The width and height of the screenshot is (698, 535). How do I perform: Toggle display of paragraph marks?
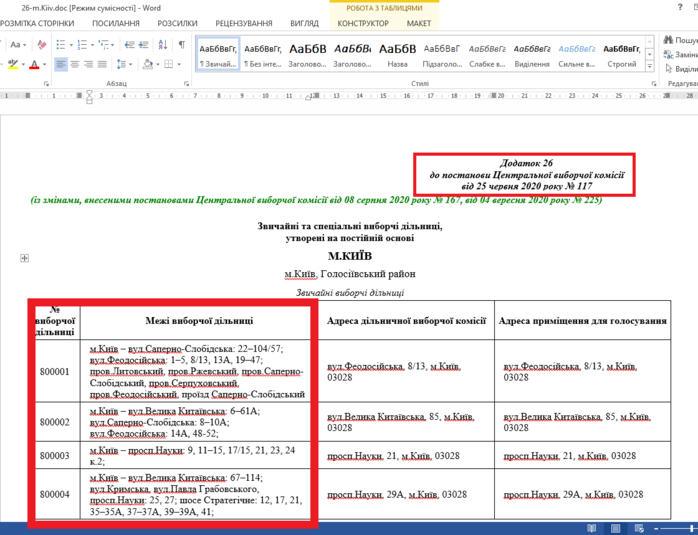[181, 46]
